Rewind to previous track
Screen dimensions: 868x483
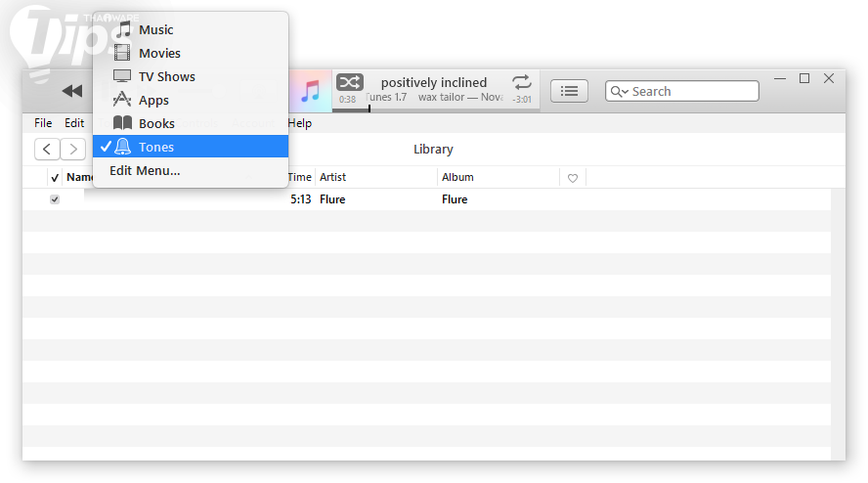72,91
